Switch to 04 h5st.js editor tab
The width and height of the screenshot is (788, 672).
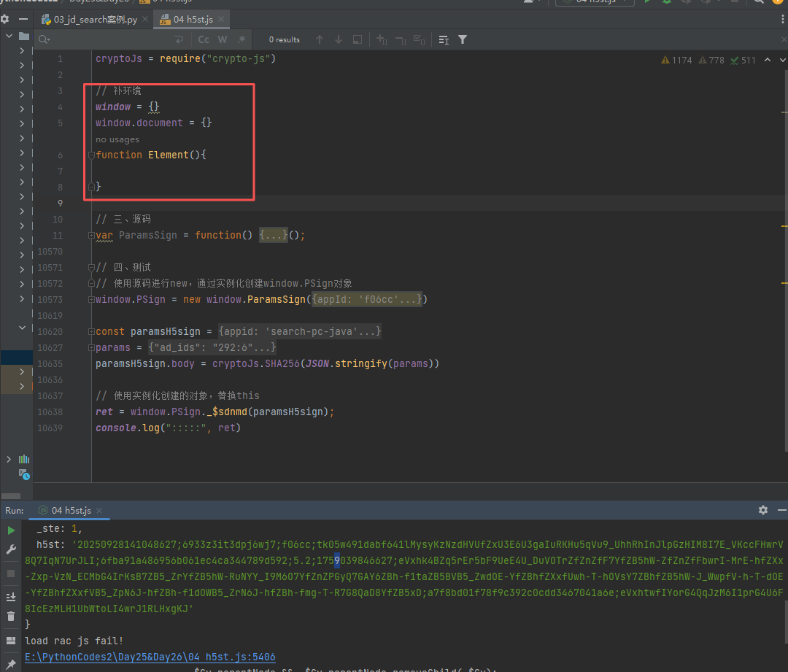pyautogui.click(x=193, y=20)
